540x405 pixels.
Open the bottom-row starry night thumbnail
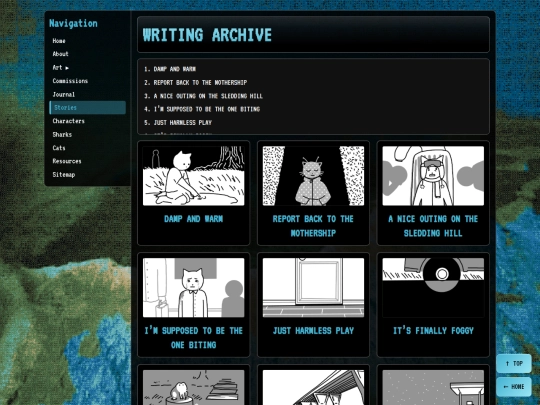[433, 387]
